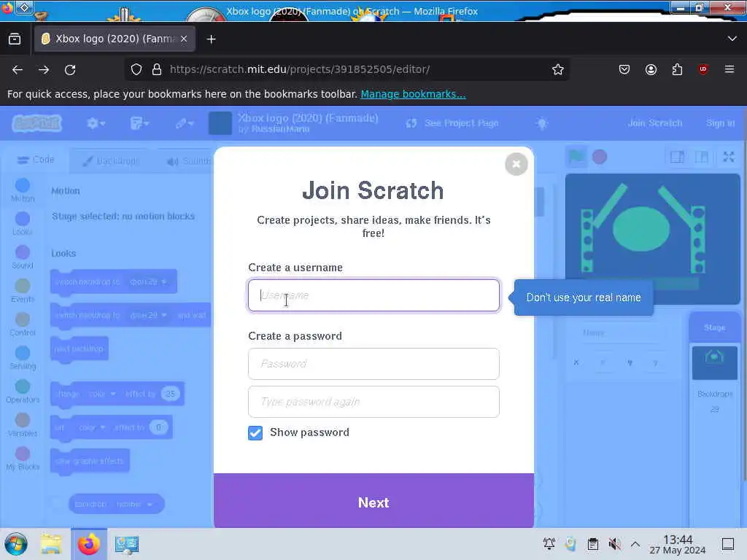The width and height of the screenshot is (747, 560).
Task: Click Sign in link
Action: point(720,123)
